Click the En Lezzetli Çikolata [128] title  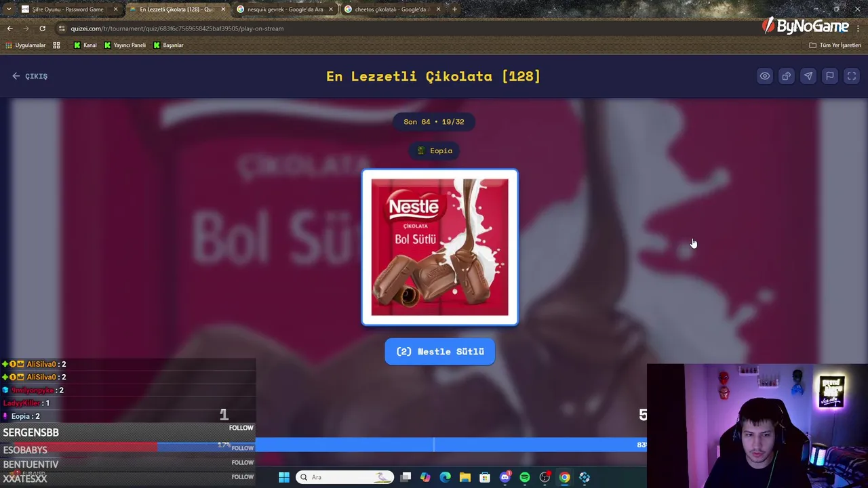click(x=433, y=76)
